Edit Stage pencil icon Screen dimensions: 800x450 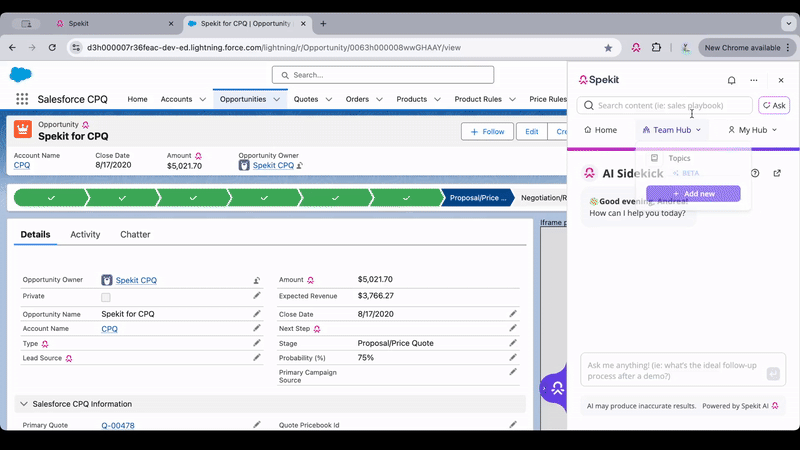(513, 343)
